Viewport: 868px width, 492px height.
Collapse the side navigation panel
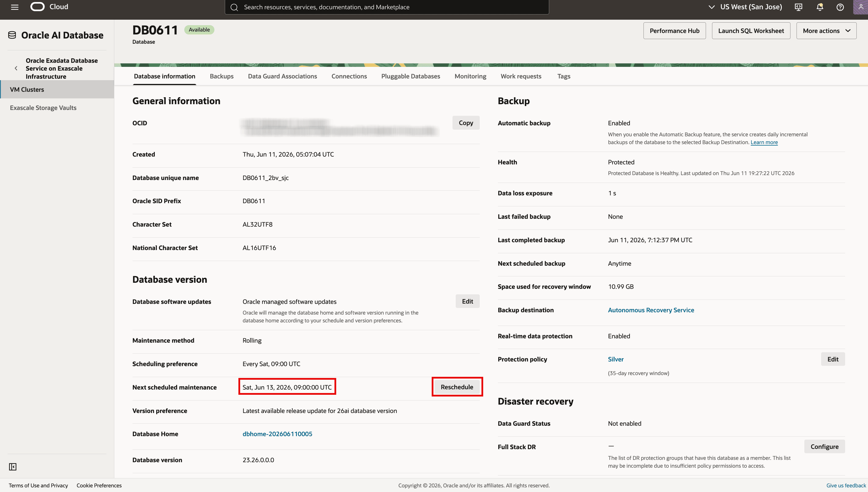click(13, 467)
